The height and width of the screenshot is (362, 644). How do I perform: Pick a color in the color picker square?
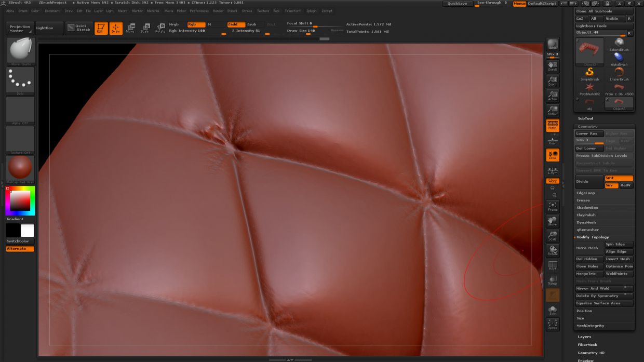click(x=20, y=200)
